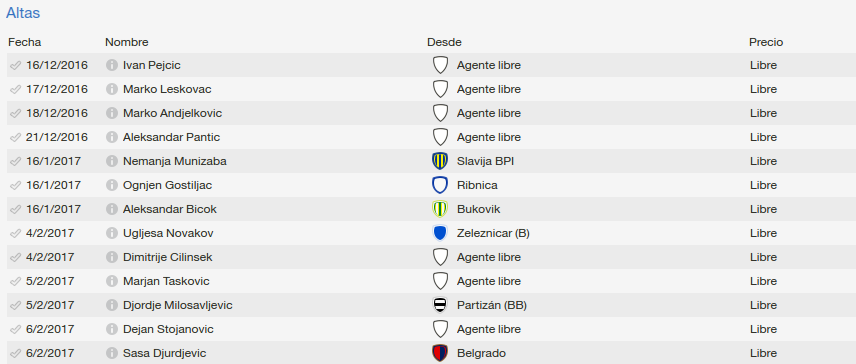Open player Djordje Milosavljevic
This screenshot has height=364, width=856.
(x=178, y=306)
